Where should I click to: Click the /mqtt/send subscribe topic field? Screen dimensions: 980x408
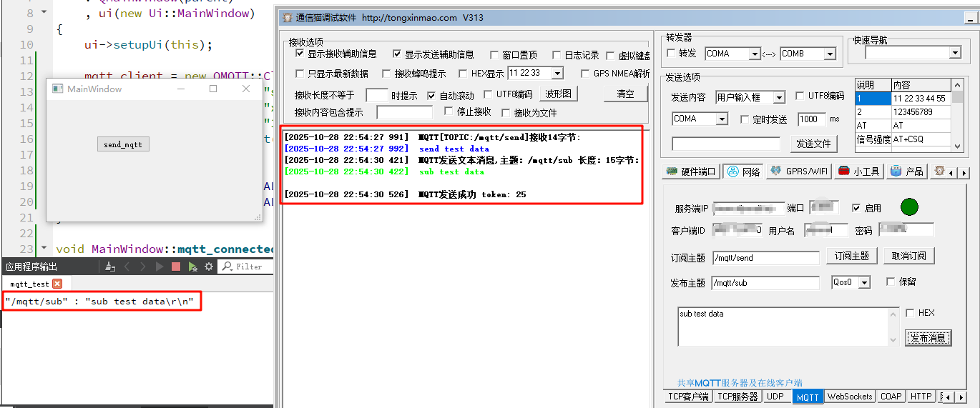[765, 258]
